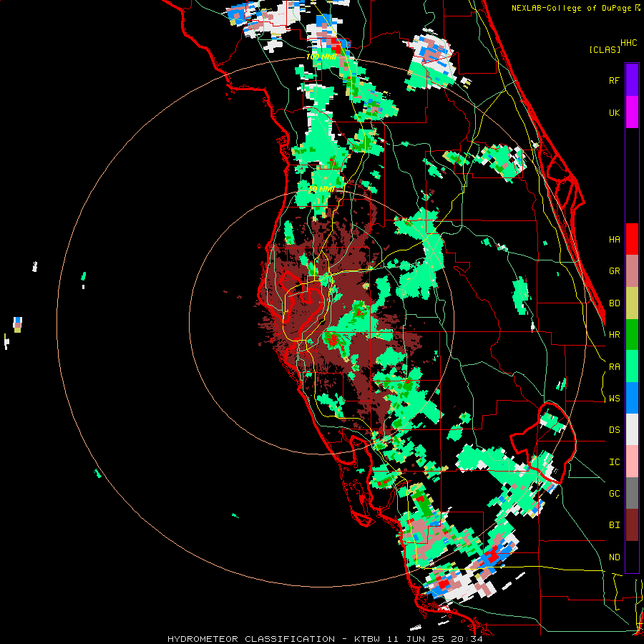
Task: Click the IC light pink legend swatch
Action: pyautogui.click(x=632, y=462)
